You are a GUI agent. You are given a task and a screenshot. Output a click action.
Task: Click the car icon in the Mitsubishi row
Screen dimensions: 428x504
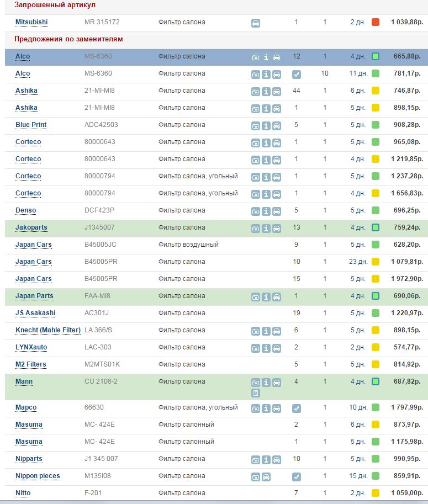pyautogui.click(x=256, y=23)
